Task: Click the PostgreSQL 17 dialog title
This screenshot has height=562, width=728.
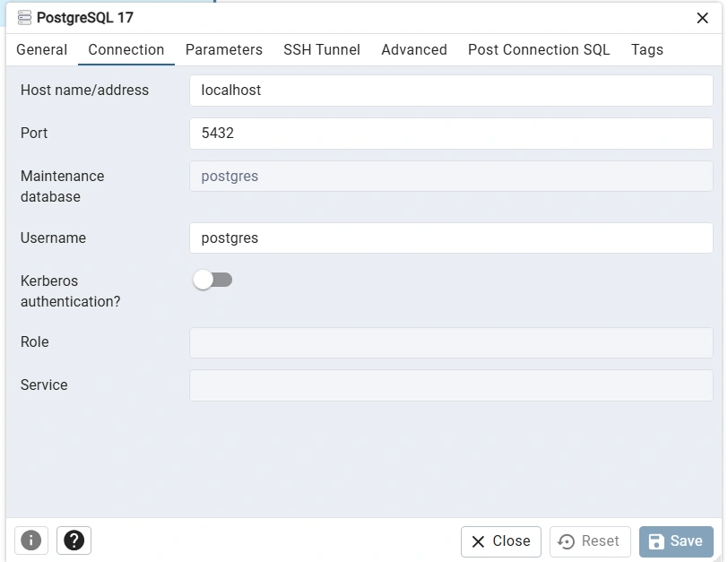Action: 85,18
